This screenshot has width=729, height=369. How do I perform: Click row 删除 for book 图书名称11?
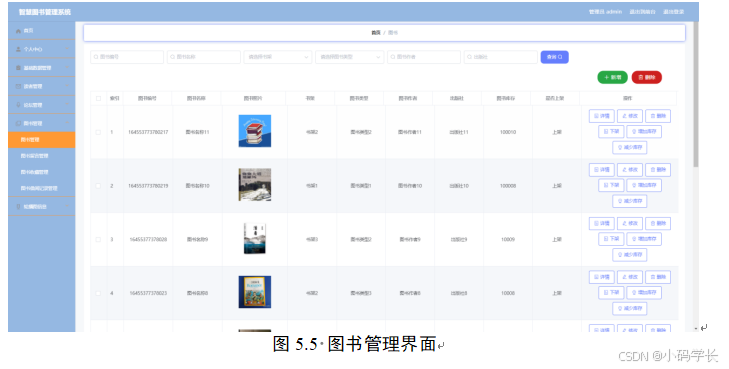tap(658, 116)
